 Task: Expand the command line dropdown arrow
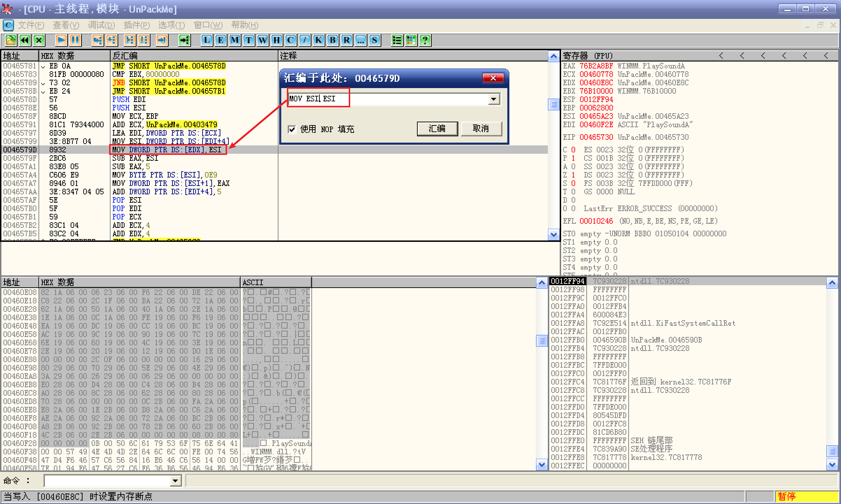tap(175, 481)
